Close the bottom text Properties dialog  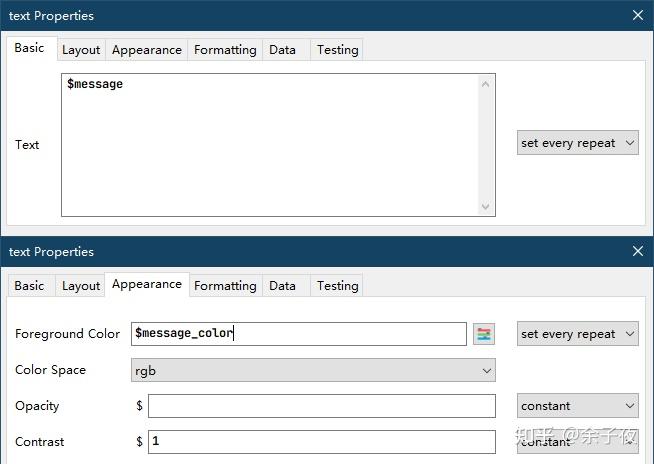click(x=638, y=251)
